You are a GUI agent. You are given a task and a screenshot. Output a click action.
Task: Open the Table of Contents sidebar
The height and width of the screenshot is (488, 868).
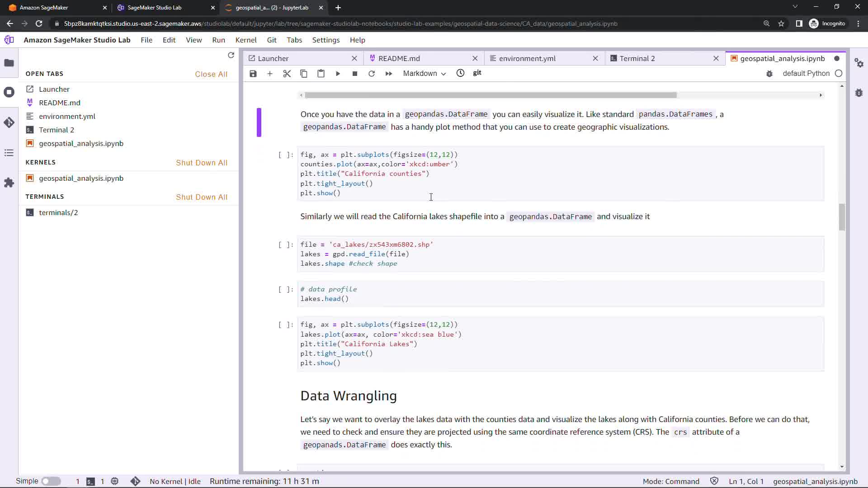(9, 153)
